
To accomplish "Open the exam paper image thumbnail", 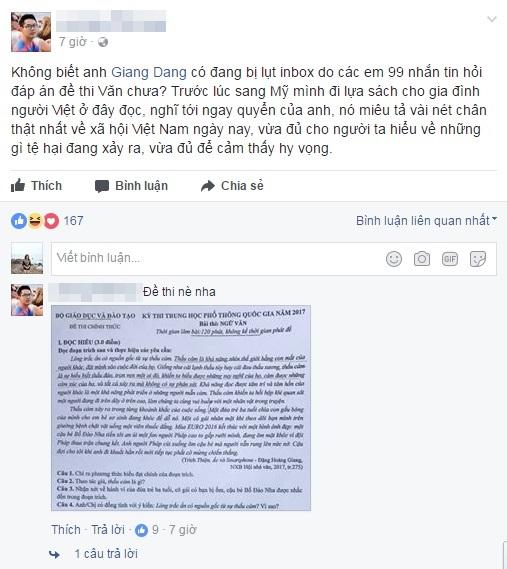I will (x=181, y=408).
